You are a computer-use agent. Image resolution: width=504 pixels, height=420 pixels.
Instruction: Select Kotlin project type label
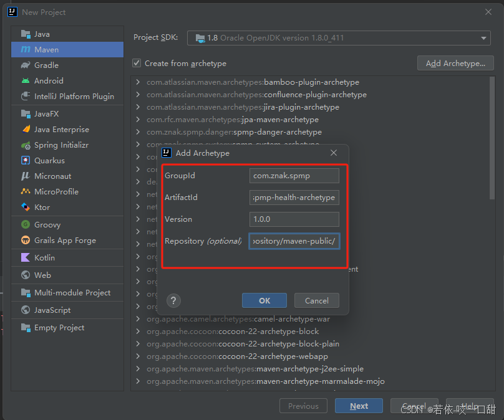44,257
